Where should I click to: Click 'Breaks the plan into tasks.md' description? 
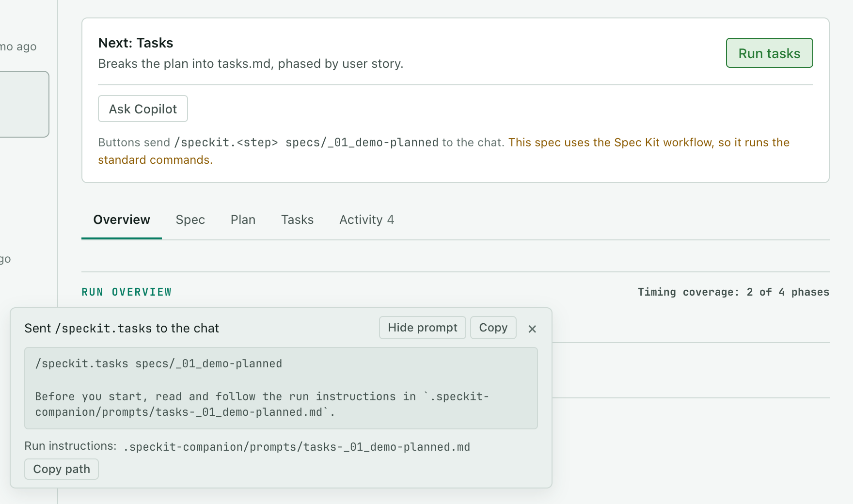point(251,63)
